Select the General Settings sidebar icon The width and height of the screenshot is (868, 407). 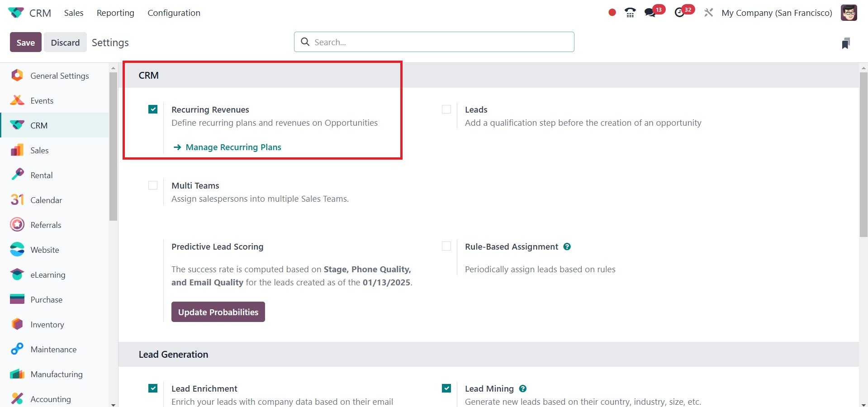[17, 76]
